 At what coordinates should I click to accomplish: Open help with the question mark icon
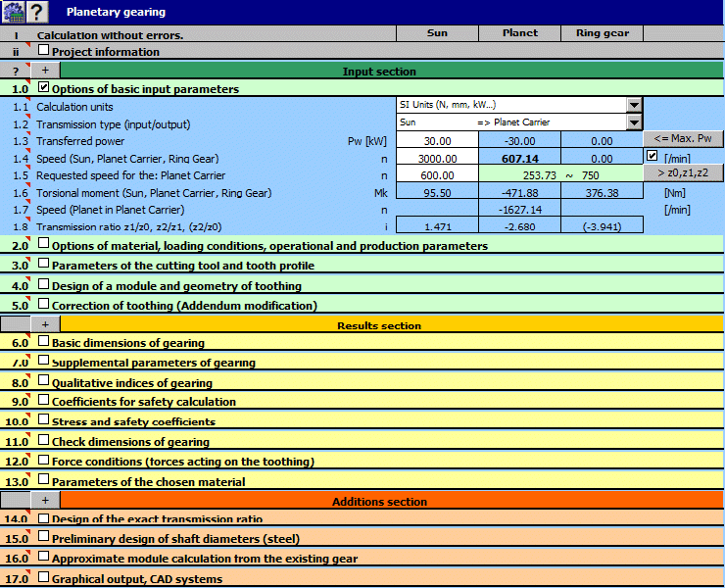pos(37,12)
